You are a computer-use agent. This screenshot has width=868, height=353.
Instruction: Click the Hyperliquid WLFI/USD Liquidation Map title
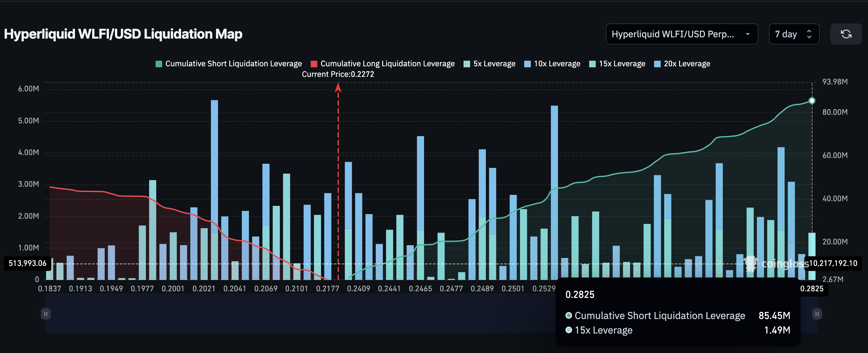tap(123, 34)
